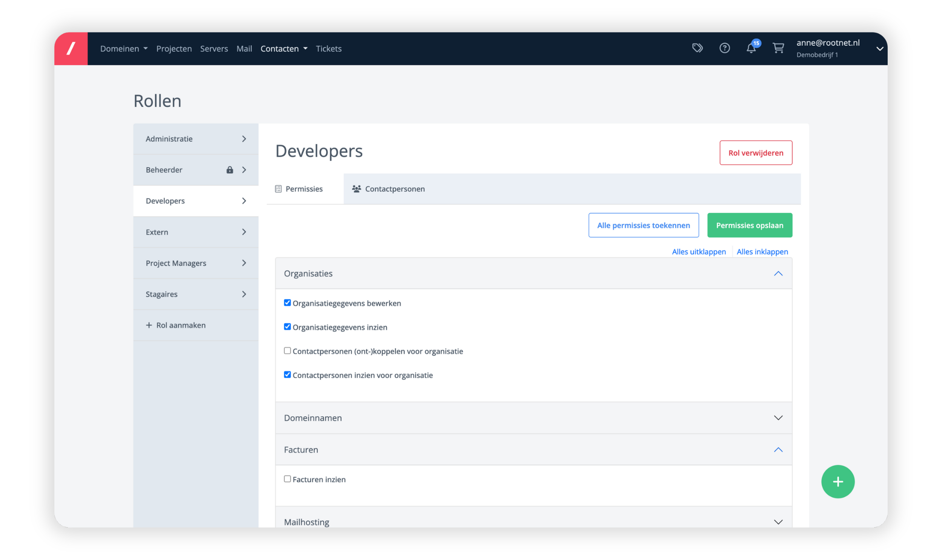The width and height of the screenshot is (942, 560).
Task: Click the Rol verwijderen button
Action: tap(756, 153)
